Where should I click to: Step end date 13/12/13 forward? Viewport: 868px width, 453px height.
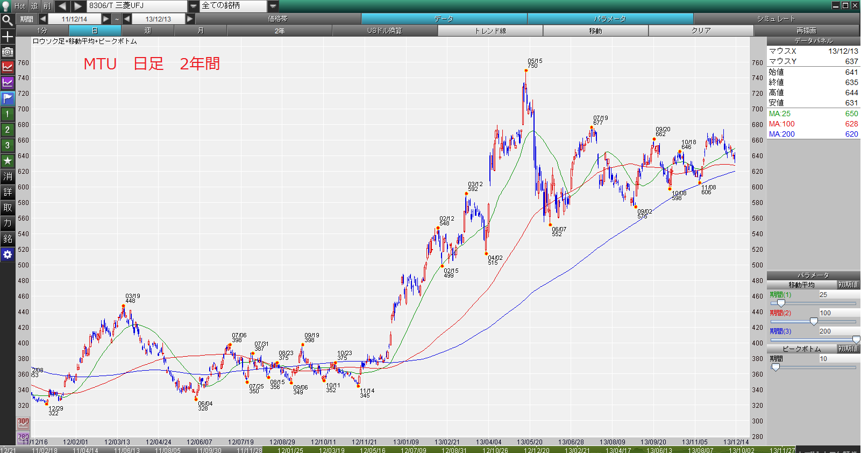[x=190, y=19]
